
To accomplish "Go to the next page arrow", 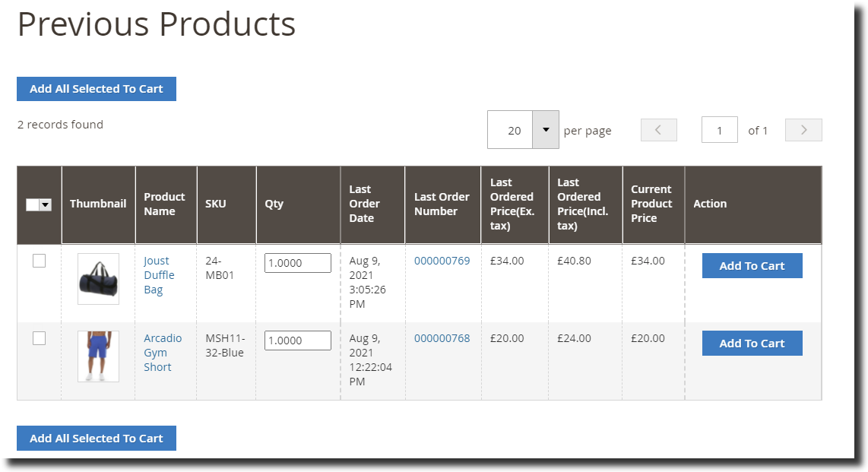I will (803, 130).
